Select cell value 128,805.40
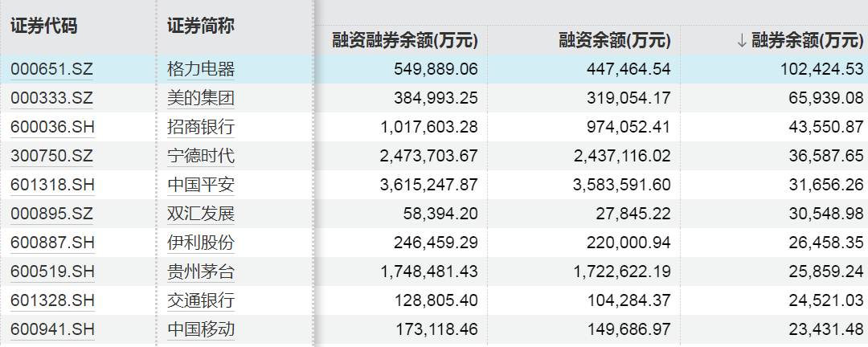This screenshot has width=868, height=347. (x=436, y=300)
